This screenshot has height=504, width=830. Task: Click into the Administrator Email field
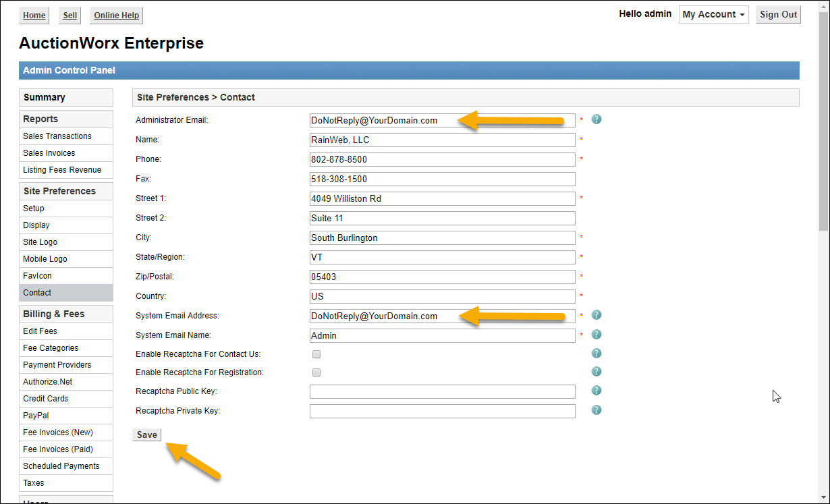pos(443,120)
